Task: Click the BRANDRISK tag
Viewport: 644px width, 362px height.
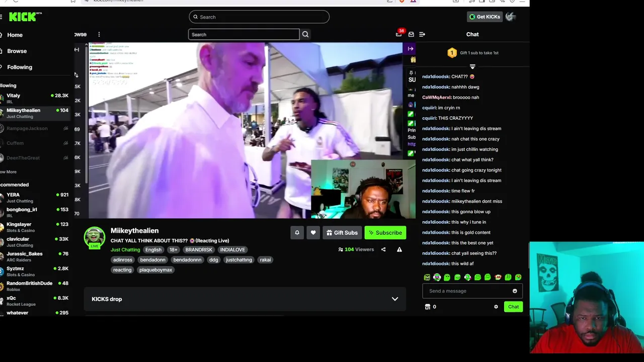Action: tap(199, 250)
